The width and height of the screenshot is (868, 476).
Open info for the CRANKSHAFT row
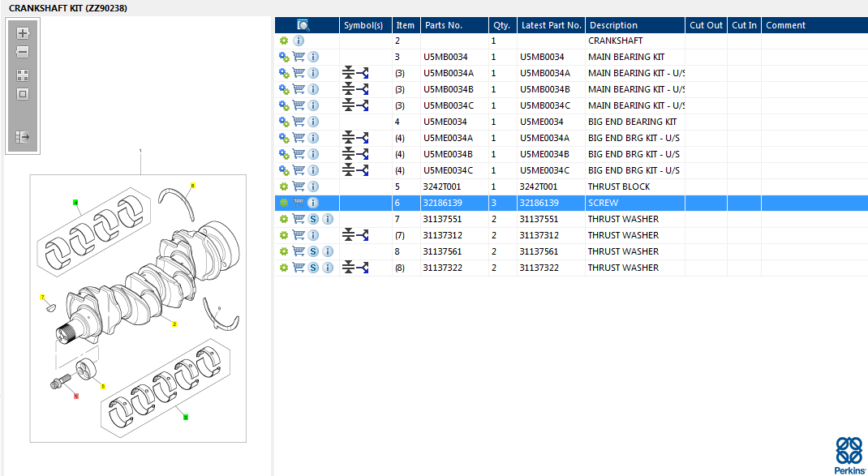tap(299, 41)
